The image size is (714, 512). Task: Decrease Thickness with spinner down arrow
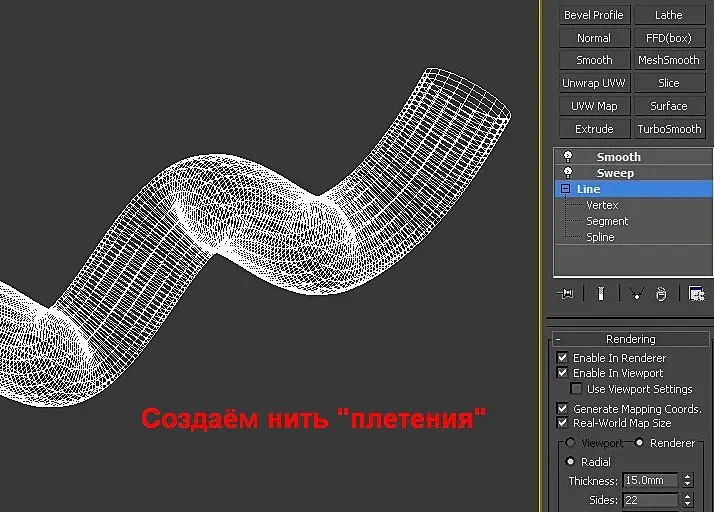point(688,484)
